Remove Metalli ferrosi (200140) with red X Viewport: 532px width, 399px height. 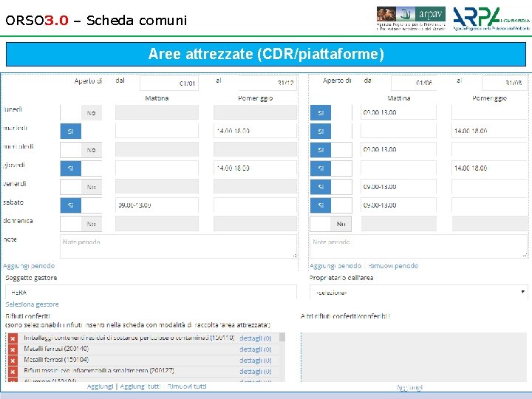point(13,349)
